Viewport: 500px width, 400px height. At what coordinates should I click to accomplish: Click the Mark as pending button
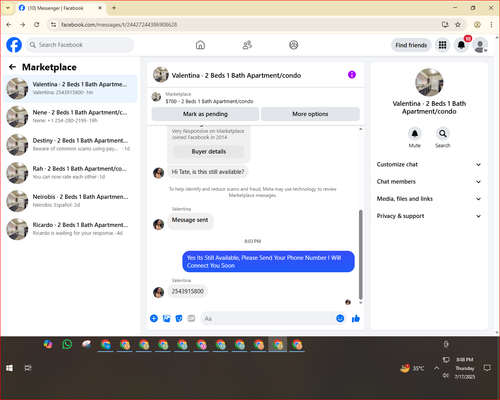click(x=205, y=114)
